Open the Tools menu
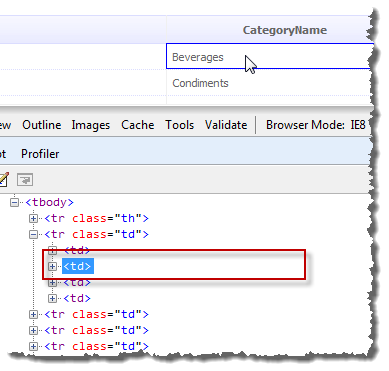389x371 pixels. click(180, 125)
